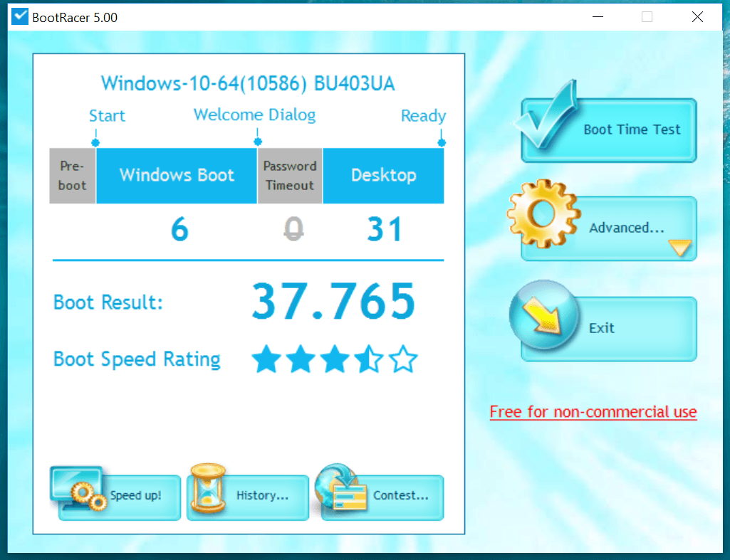Click the Password Timeout segment

point(290,176)
